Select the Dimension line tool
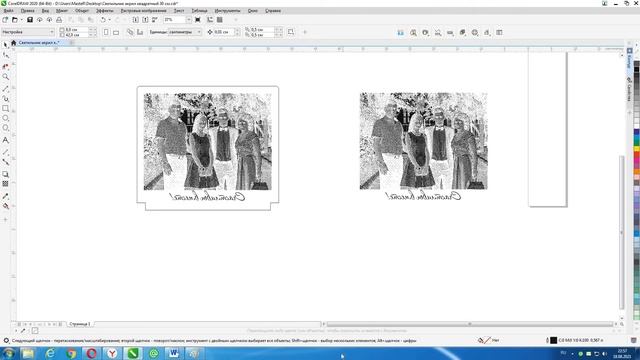The height and width of the screenshot is (360, 640). point(5,152)
